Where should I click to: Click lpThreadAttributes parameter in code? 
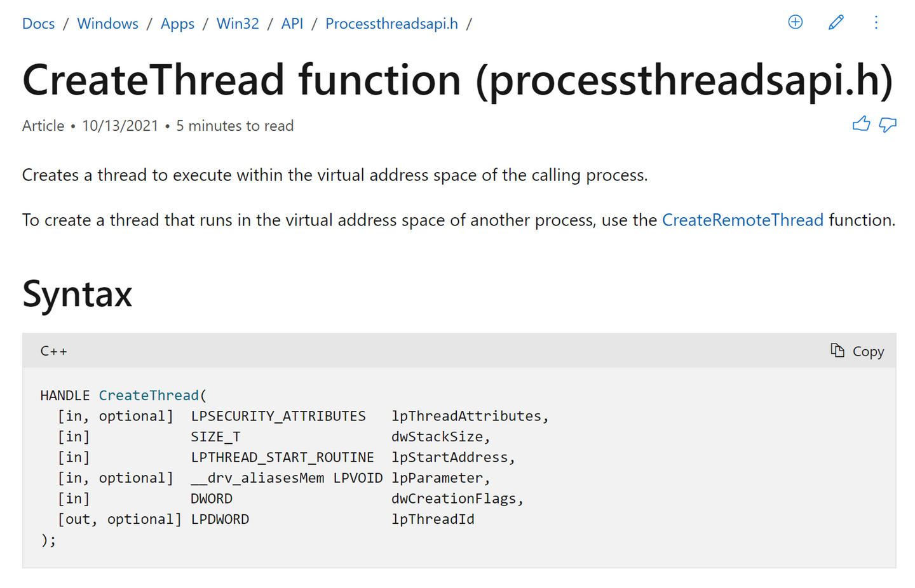pyautogui.click(x=466, y=416)
